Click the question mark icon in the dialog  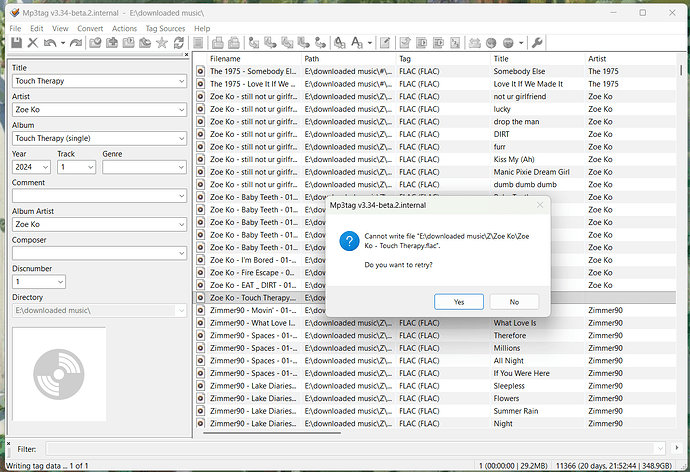[349, 241]
